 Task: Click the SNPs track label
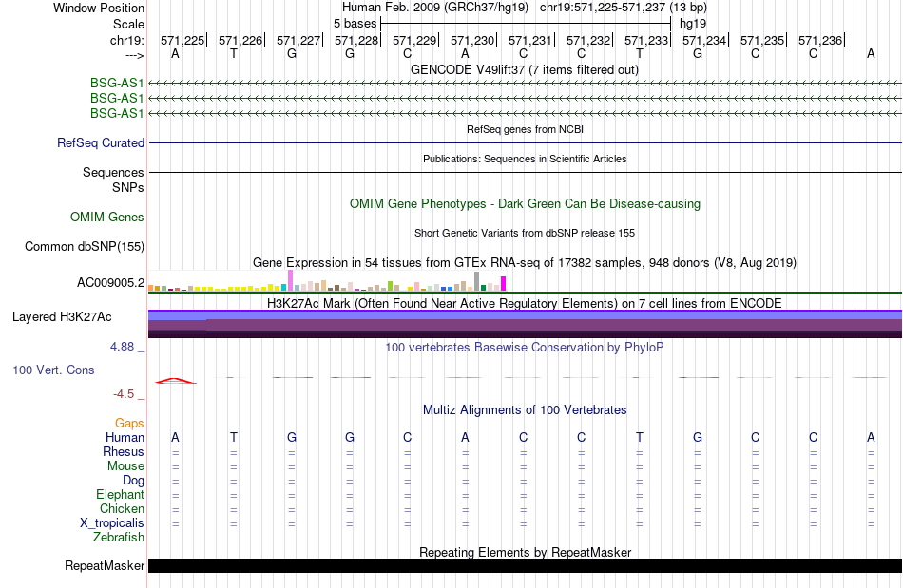click(128, 187)
